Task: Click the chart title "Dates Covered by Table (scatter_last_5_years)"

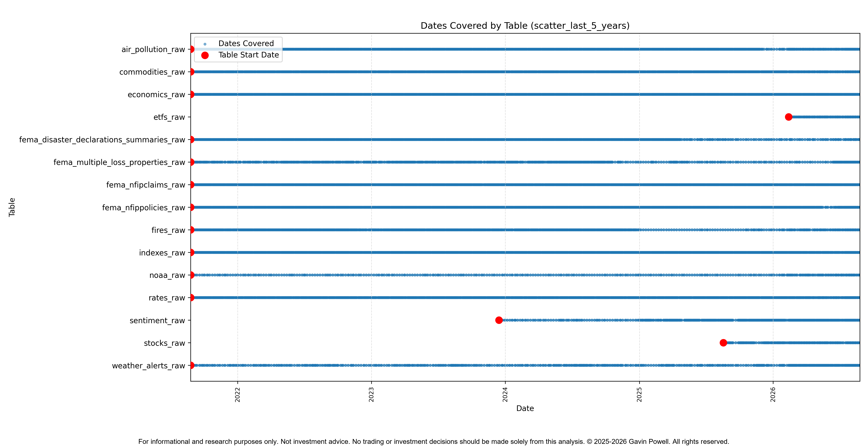Action: point(525,26)
